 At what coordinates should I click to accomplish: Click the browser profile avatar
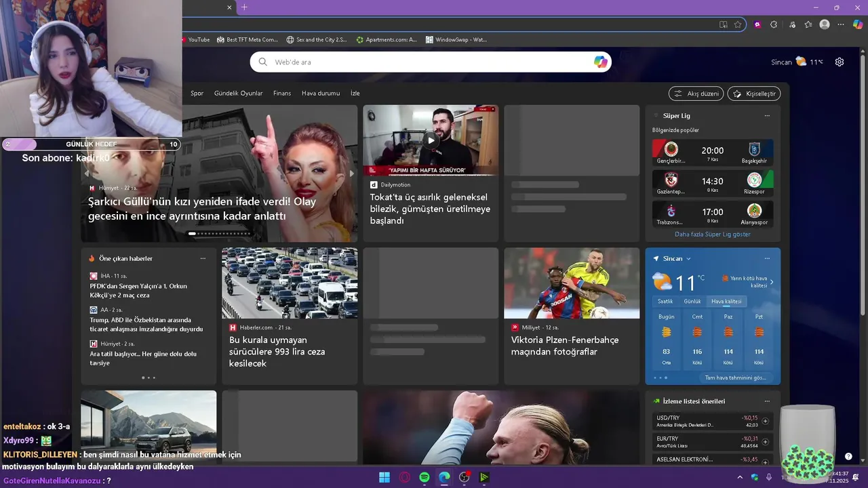825,24
